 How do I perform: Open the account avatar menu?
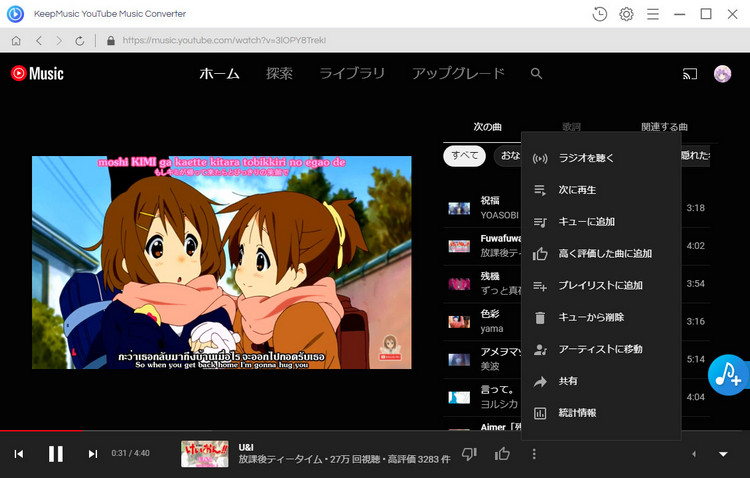click(722, 74)
